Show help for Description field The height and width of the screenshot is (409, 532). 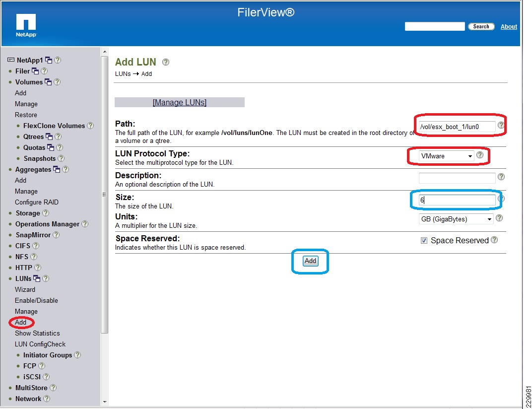click(501, 177)
